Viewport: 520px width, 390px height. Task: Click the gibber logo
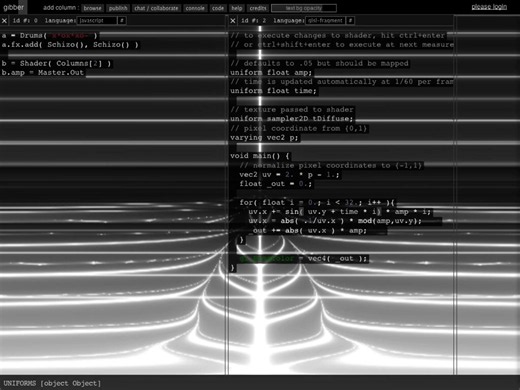click(13, 7)
